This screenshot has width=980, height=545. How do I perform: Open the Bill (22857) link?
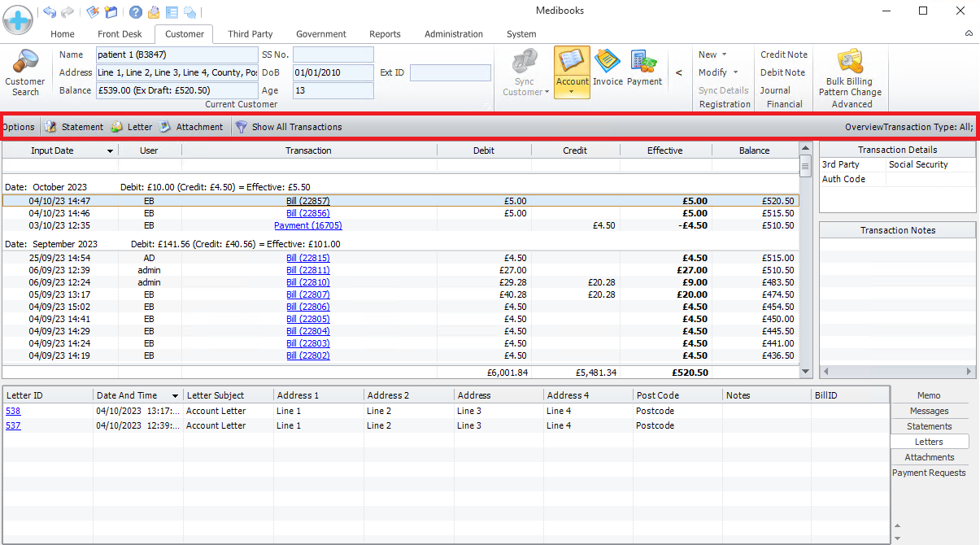307,201
